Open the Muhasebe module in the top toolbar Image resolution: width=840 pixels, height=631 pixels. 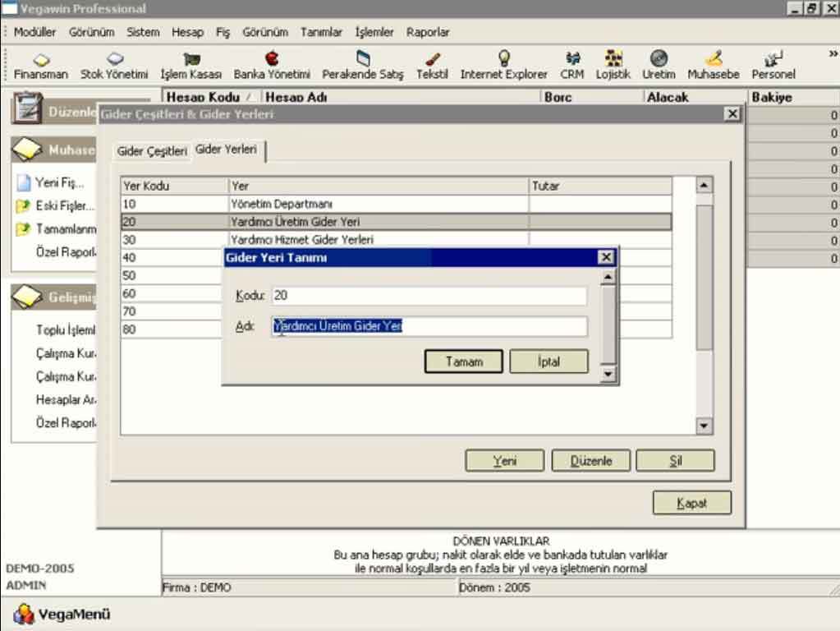pos(713,66)
